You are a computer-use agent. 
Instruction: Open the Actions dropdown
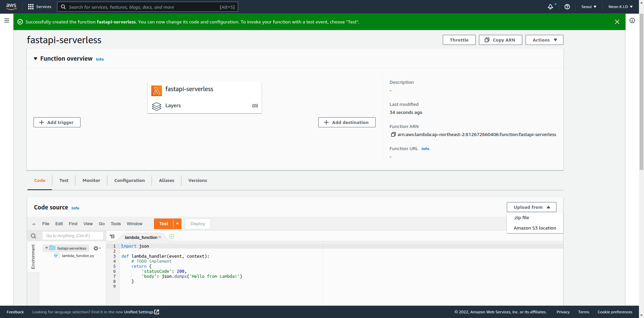point(544,40)
